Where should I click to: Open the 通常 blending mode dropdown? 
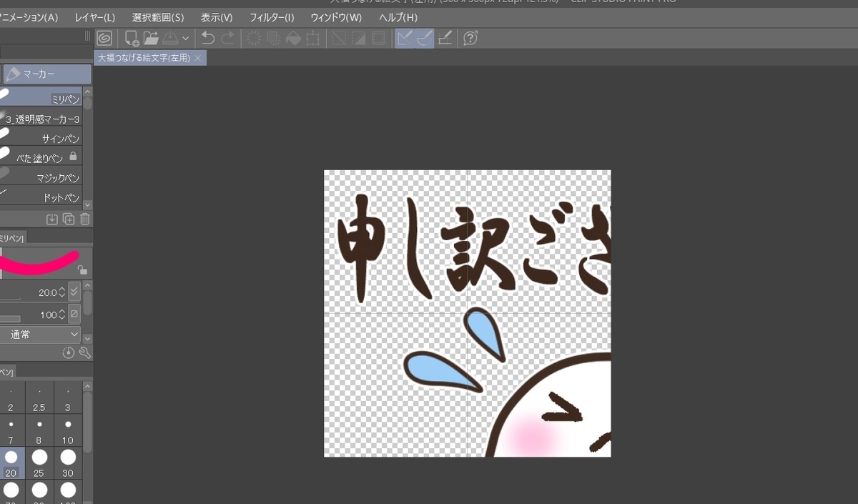[x=41, y=334]
